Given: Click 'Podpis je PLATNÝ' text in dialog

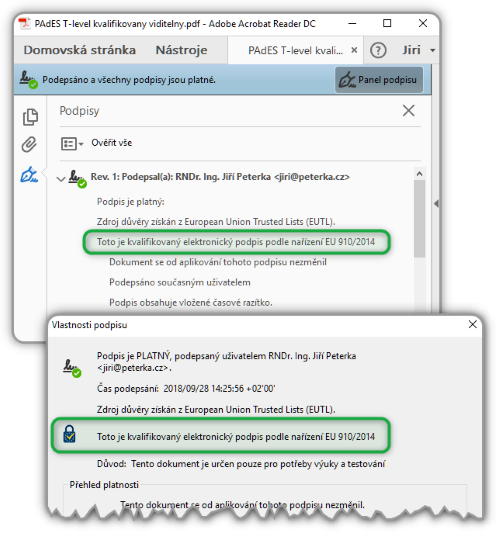Looking at the screenshot, I should click(226, 362).
